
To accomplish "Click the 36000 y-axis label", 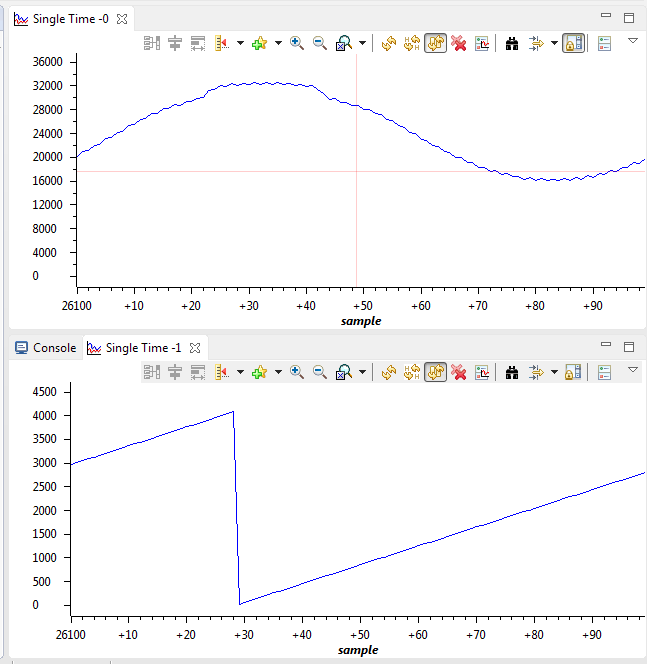I will [47, 62].
